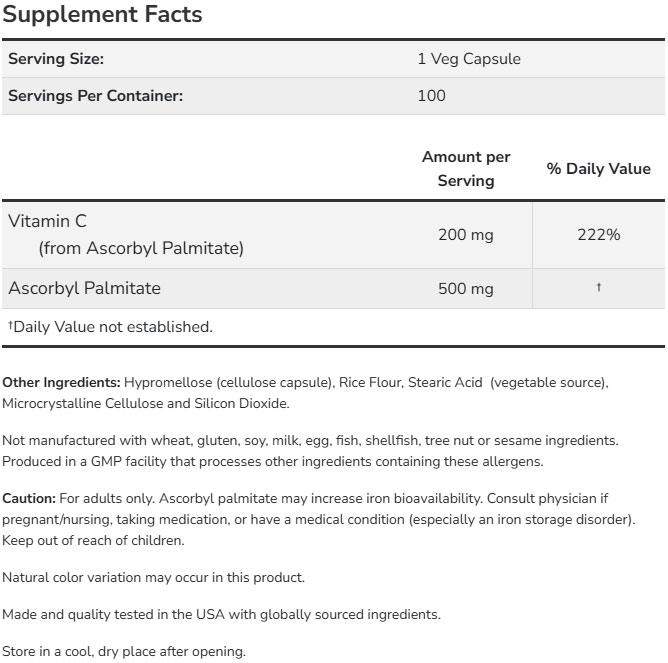The image size is (668, 663).
Task: Click the "Made and quality tested" sentence
Action: click(221, 614)
